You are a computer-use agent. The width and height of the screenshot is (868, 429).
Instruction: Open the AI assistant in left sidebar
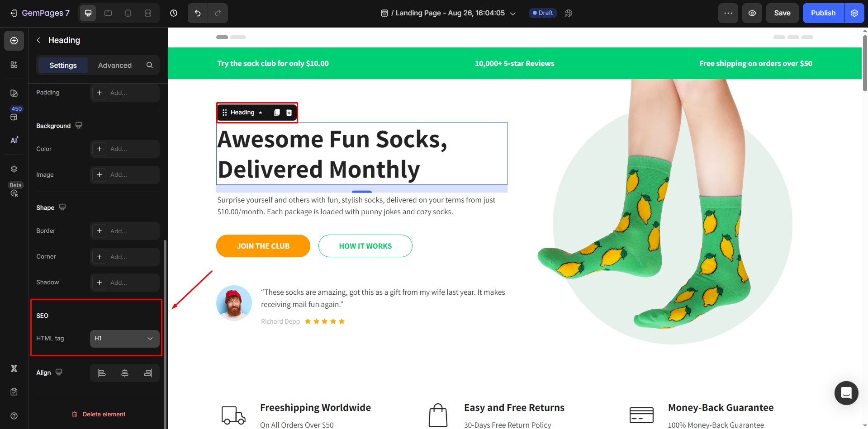tap(14, 140)
